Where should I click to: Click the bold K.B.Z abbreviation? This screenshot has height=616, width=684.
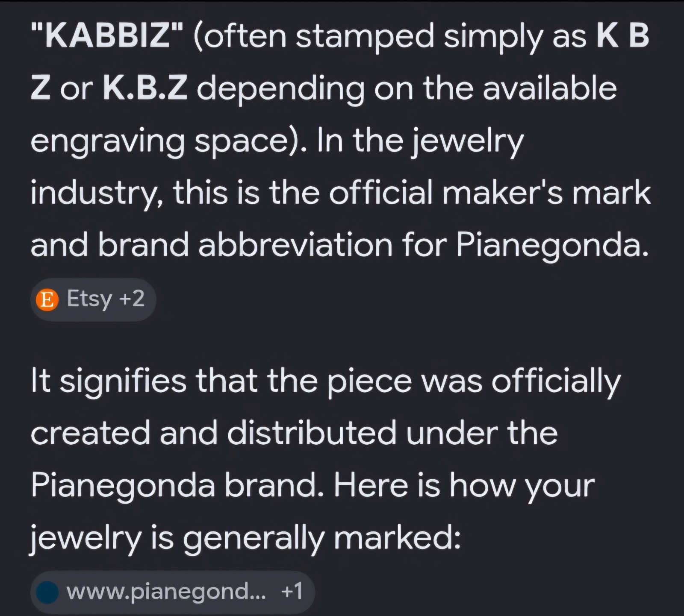145,88
